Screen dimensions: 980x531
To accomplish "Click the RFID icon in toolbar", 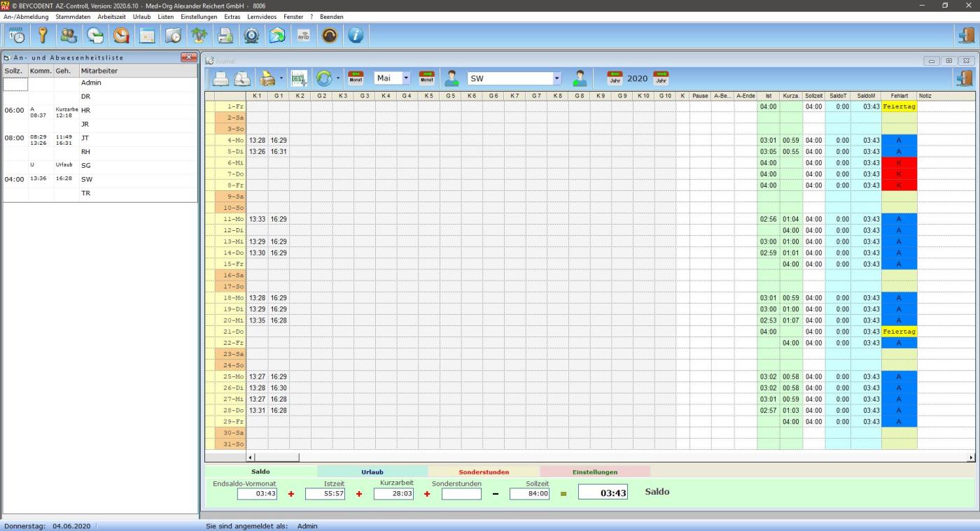I will (303, 35).
